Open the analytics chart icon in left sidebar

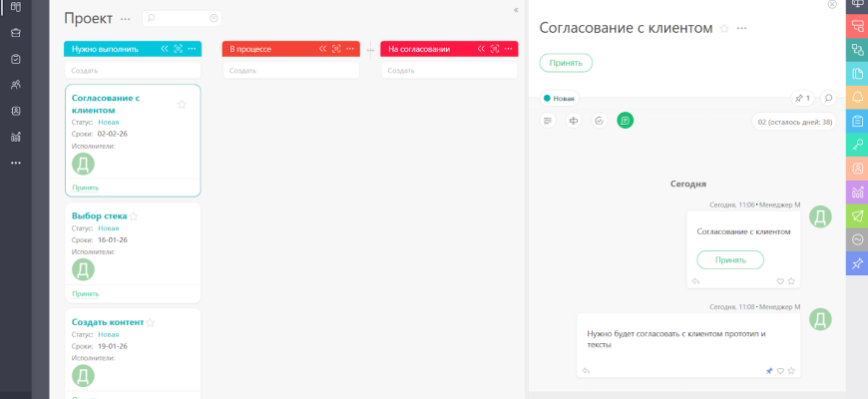[16, 137]
